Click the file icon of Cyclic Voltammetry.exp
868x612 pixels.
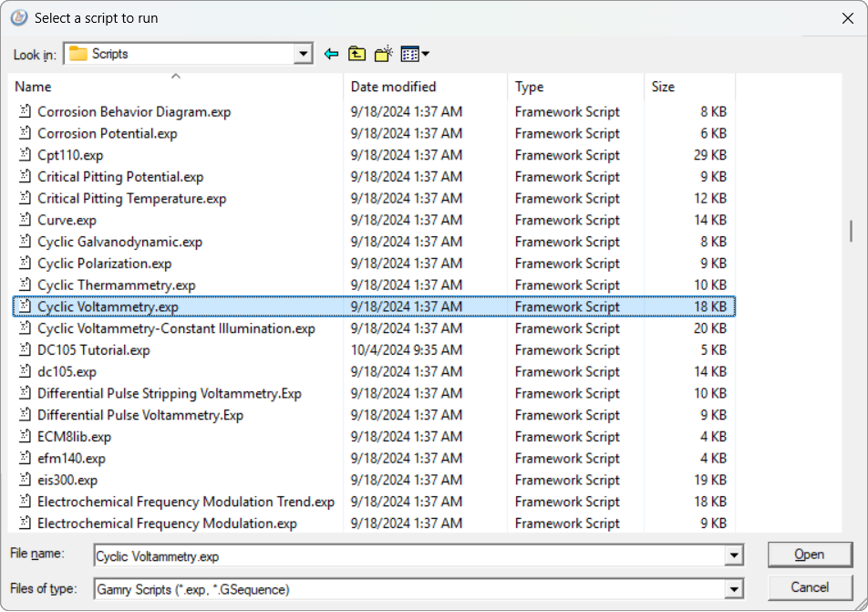click(25, 306)
